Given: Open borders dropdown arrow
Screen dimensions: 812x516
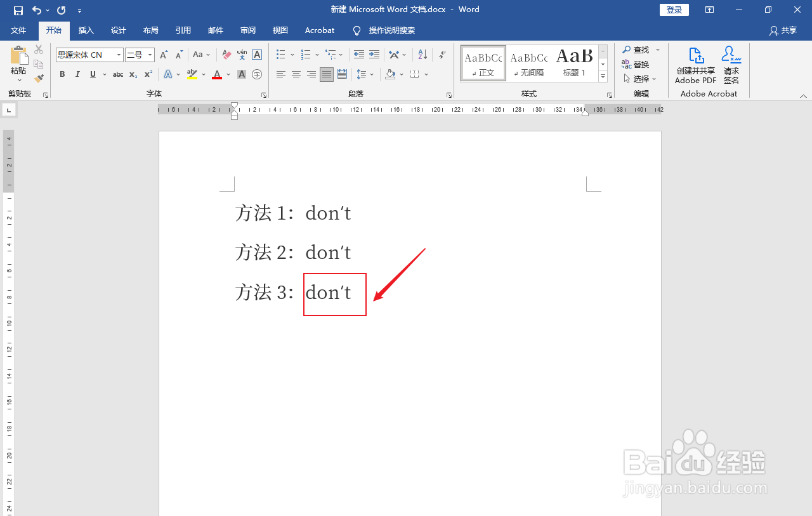Looking at the screenshot, I should pyautogui.click(x=426, y=75).
